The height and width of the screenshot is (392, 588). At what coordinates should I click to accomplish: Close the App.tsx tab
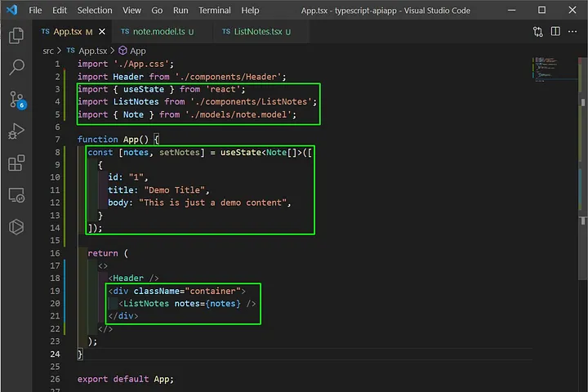pyautogui.click(x=102, y=32)
